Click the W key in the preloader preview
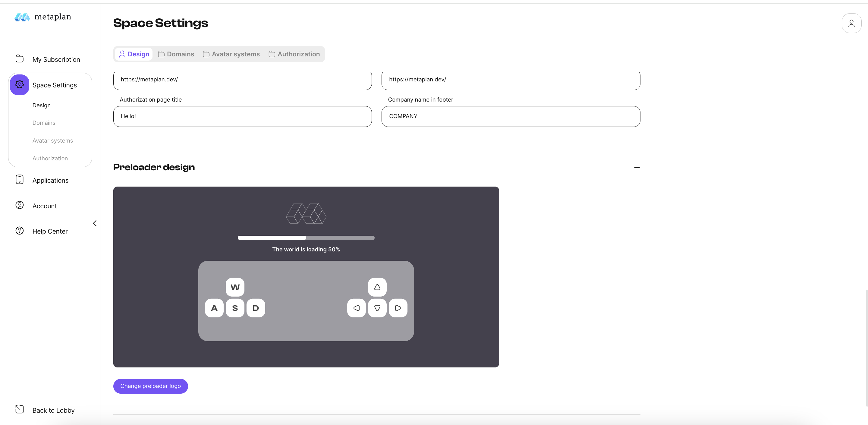 pos(235,287)
